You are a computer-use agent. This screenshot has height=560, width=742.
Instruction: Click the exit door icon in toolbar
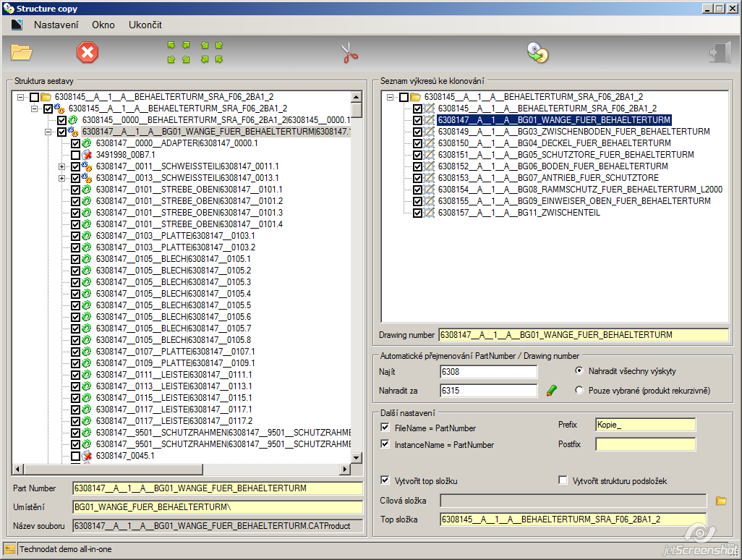click(720, 53)
